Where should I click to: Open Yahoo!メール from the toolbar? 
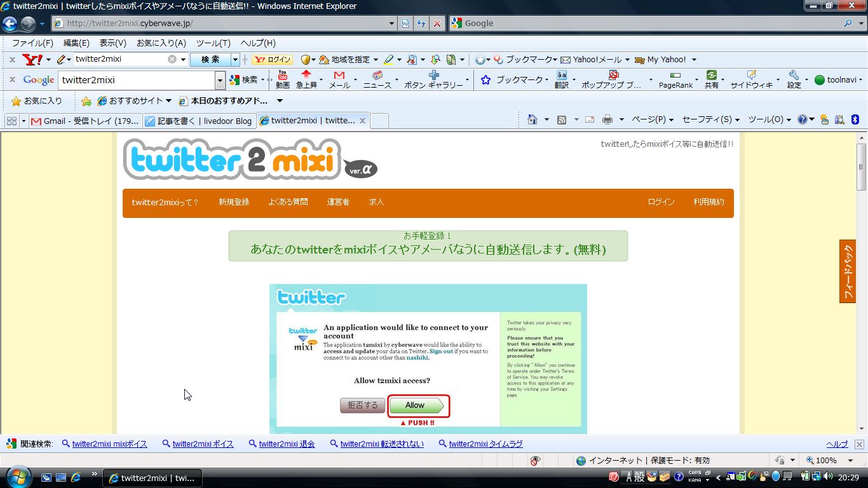591,59
